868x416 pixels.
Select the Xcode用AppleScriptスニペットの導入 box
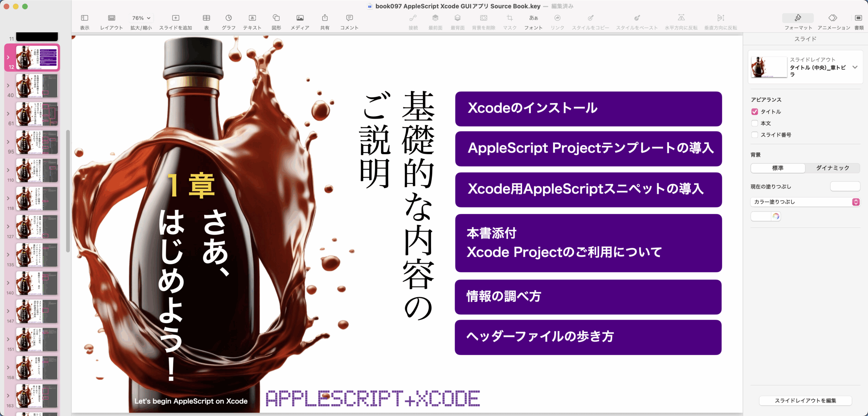588,190
